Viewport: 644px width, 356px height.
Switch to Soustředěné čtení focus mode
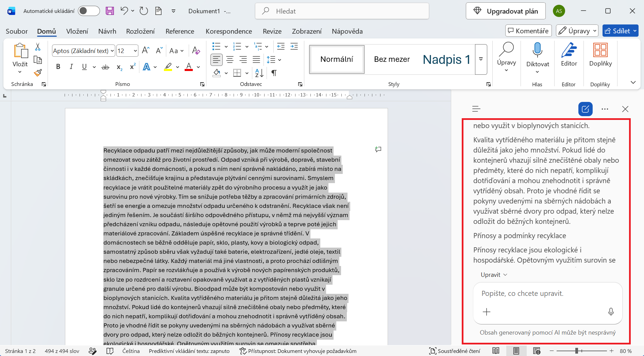(455, 351)
